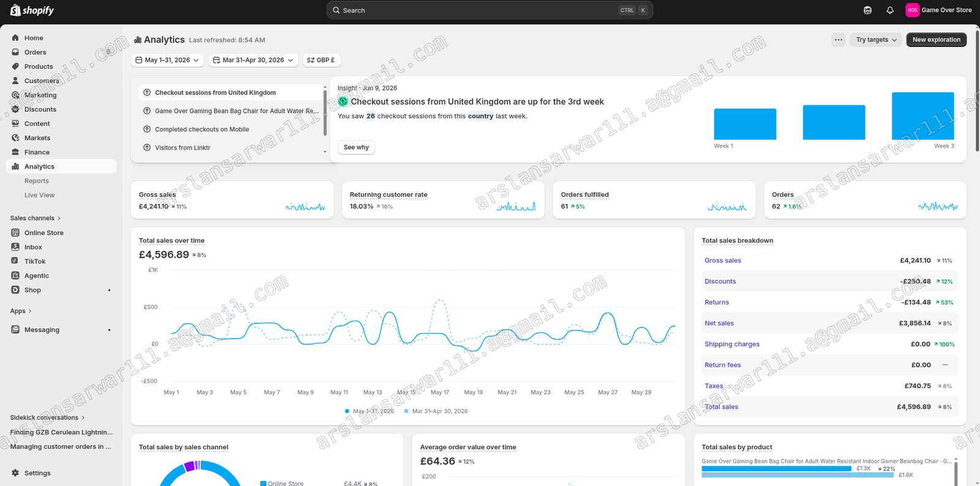980x486 pixels.
Task: Open Total sales by sales channel title
Action: point(184,447)
